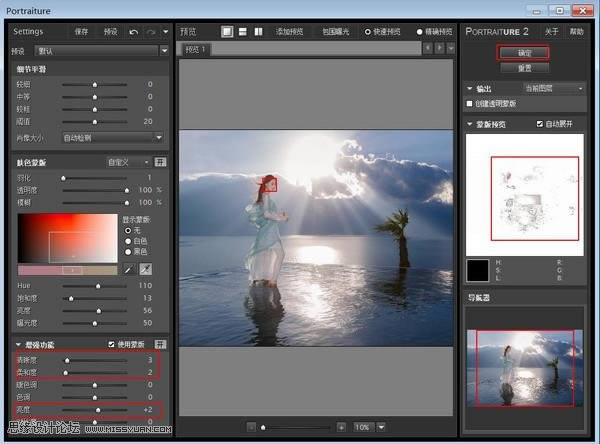Click the zoom in plus icon
The width and height of the screenshot is (600, 444).
click(341, 427)
